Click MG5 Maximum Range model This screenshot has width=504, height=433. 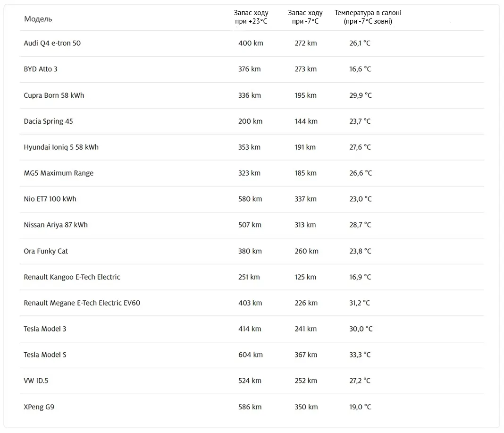pyautogui.click(x=59, y=173)
